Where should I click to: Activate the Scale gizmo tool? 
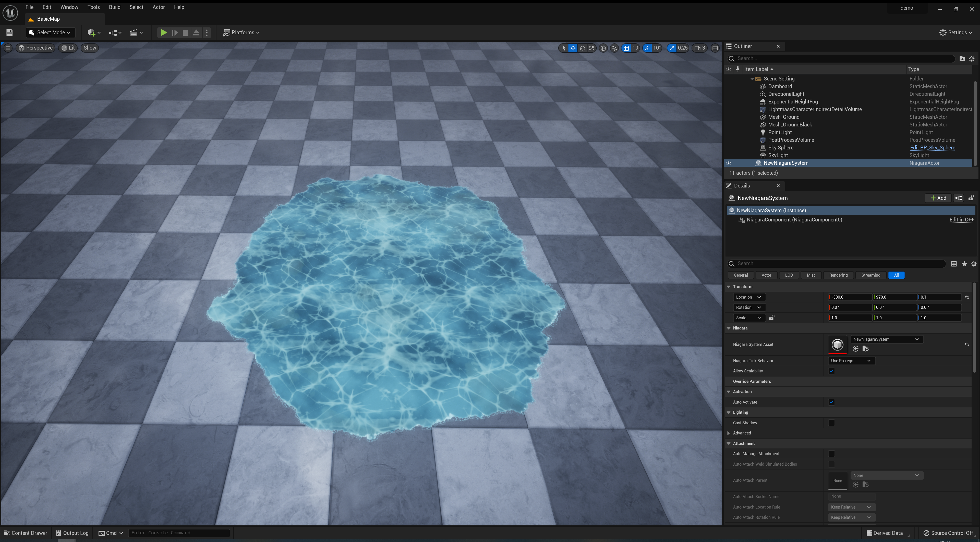point(591,48)
